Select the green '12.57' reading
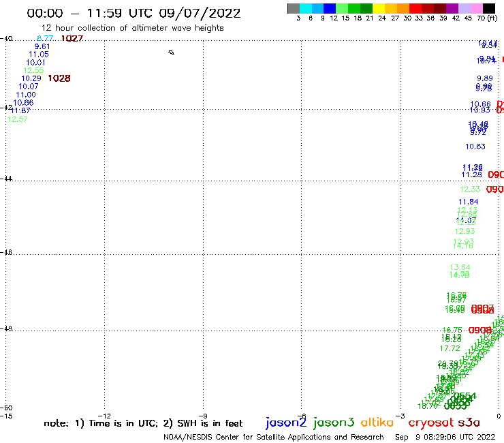This screenshot has height=443, width=504. click(17, 119)
